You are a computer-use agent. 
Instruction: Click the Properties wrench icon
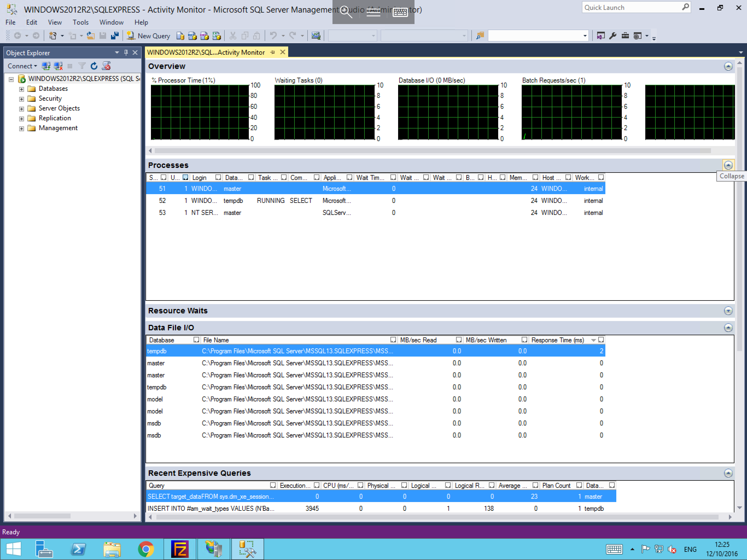coord(613,36)
